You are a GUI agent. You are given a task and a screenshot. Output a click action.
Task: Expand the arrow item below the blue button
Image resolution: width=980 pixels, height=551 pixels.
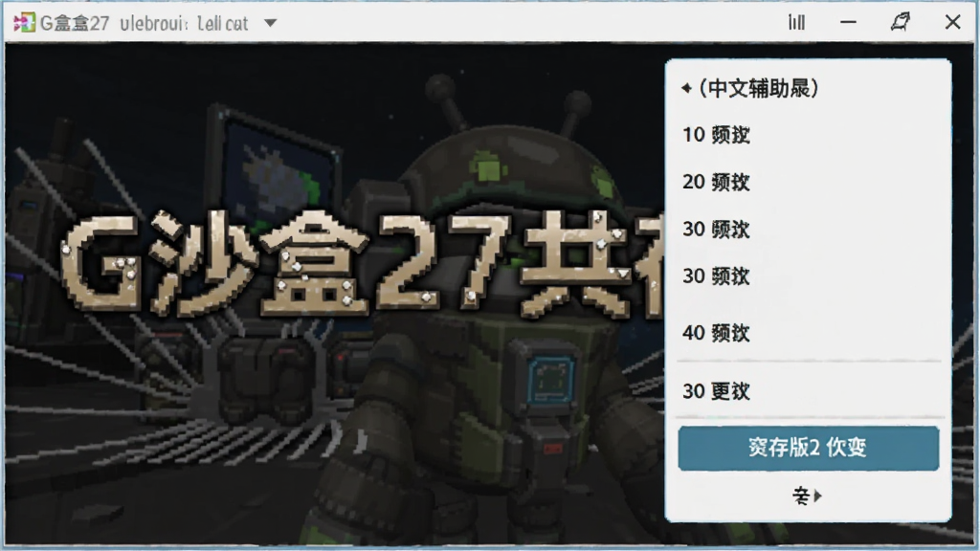click(x=808, y=496)
